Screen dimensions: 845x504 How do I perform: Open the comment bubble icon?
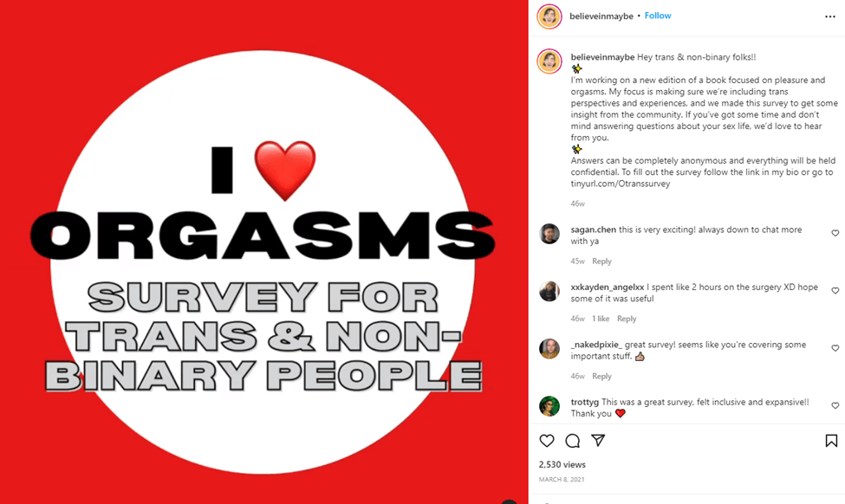tap(572, 441)
